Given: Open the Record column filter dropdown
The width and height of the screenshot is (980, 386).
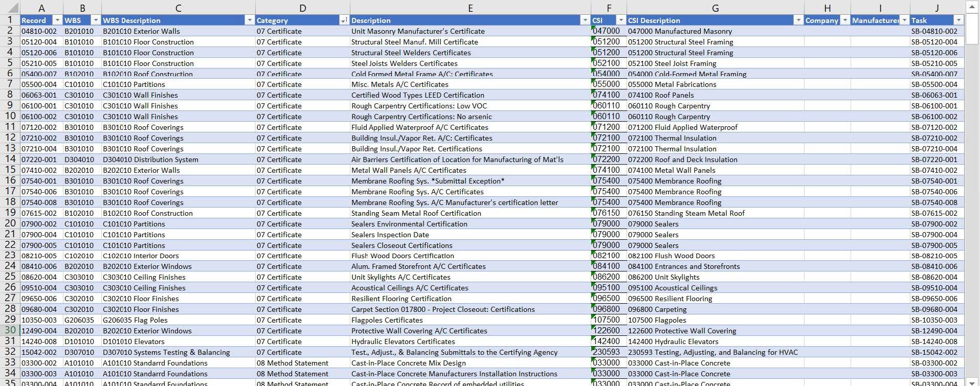Looking at the screenshot, I should pos(57,20).
